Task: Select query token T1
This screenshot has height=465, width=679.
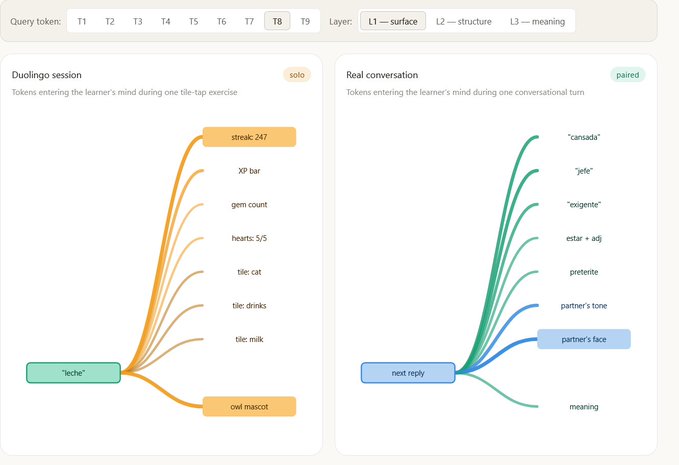Action: click(x=82, y=21)
